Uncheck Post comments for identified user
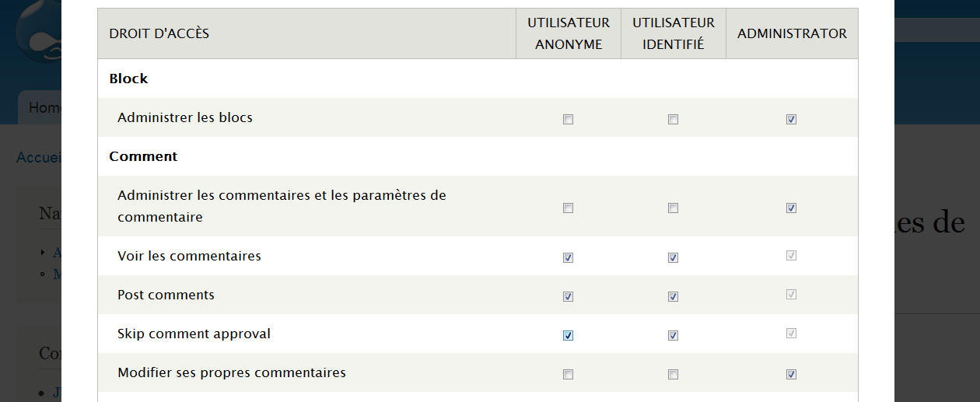This screenshot has width=980, height=402. [673, 297]
